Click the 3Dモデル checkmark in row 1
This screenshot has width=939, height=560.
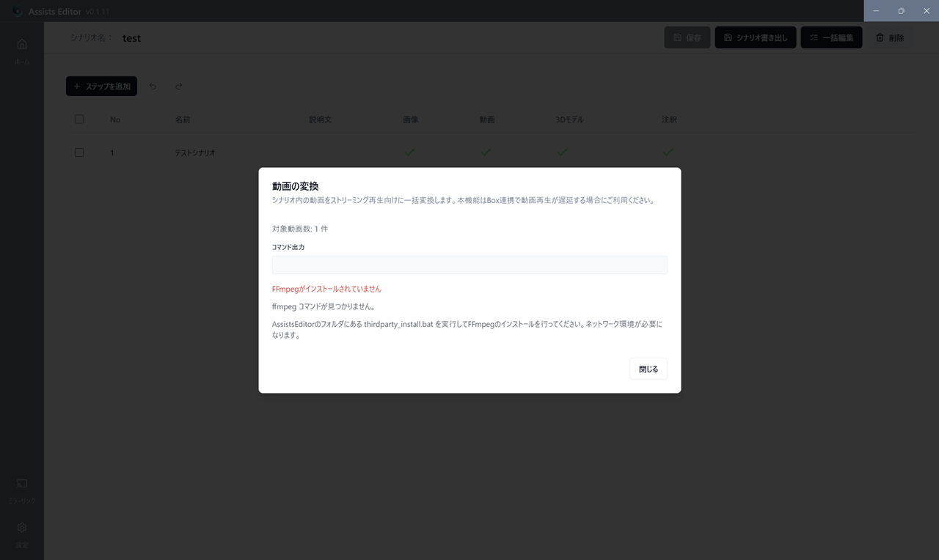point(562,152)
